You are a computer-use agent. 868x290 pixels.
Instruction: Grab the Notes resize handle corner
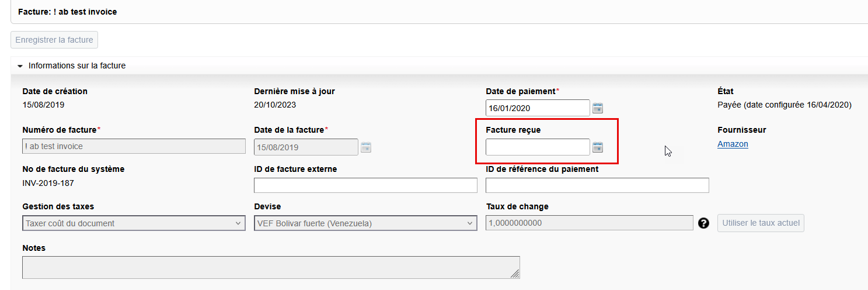point(514,274)
